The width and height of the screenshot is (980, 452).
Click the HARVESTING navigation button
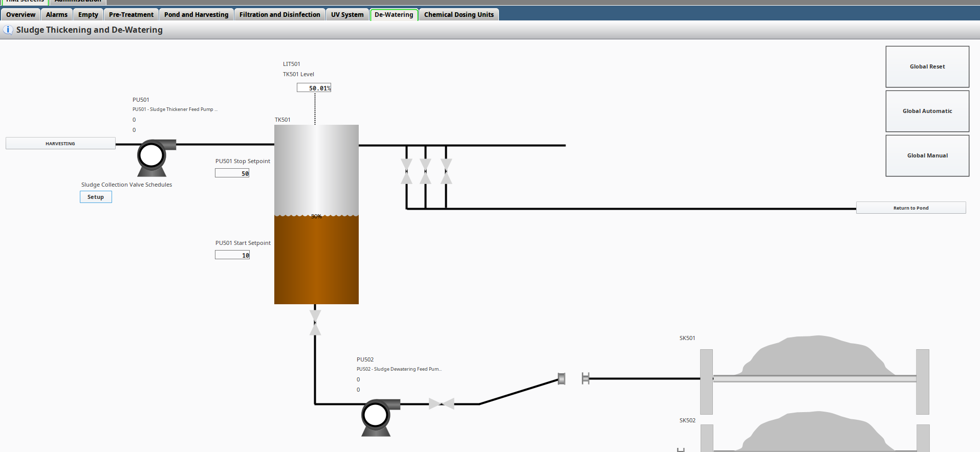60,143
